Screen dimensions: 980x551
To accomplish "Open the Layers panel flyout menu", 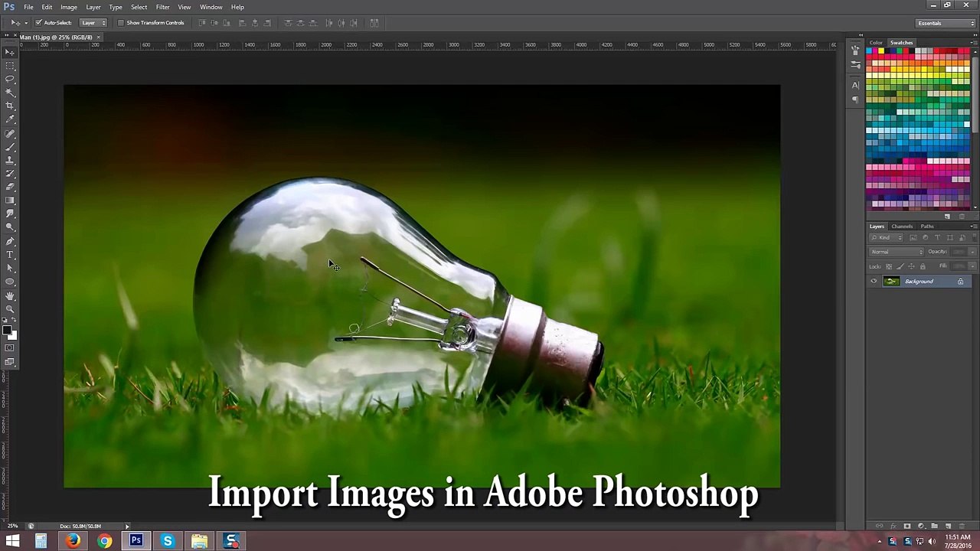I will tap(973, 227).
